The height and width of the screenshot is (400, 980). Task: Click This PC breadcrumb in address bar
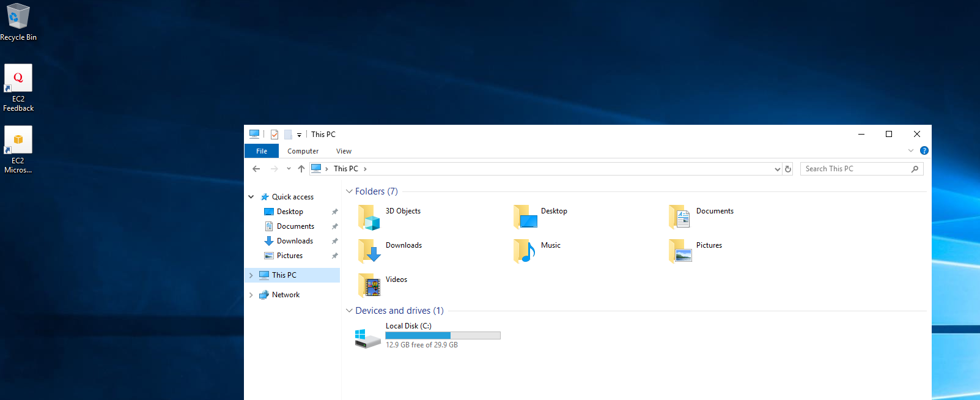tap(346, 169)
